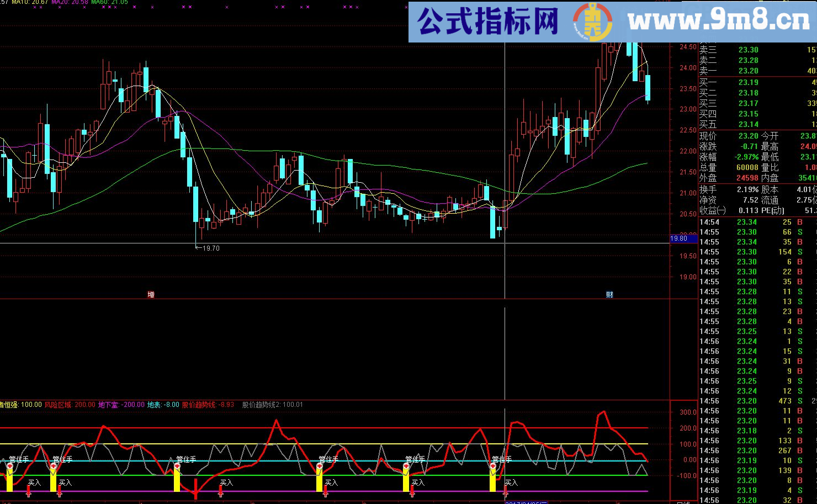Select the 地下室: -200.00 indicator label
This screenshot has height=504, width=817.
121,405
